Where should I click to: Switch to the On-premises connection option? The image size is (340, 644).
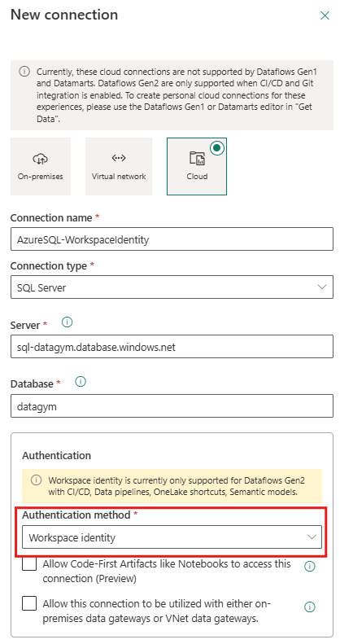pyautogui.click(x=40, y=166)
